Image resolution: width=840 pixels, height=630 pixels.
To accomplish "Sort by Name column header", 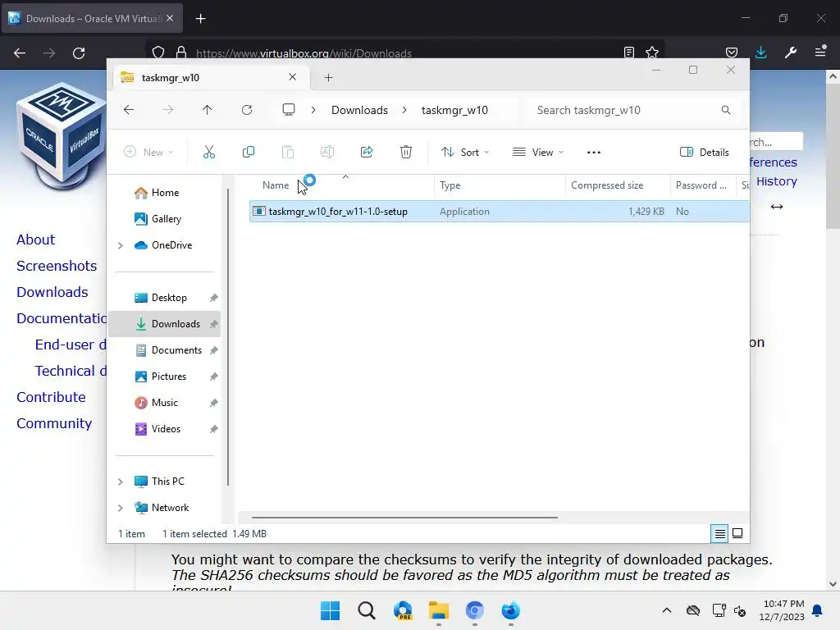I will [x=276, y=185].
